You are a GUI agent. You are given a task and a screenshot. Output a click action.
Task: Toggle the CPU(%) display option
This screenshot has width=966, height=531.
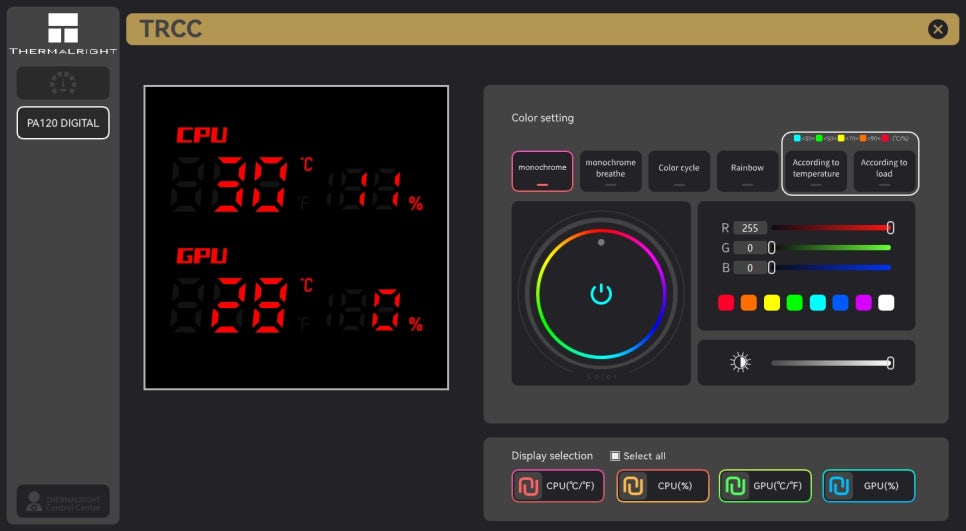coord(662,486)
